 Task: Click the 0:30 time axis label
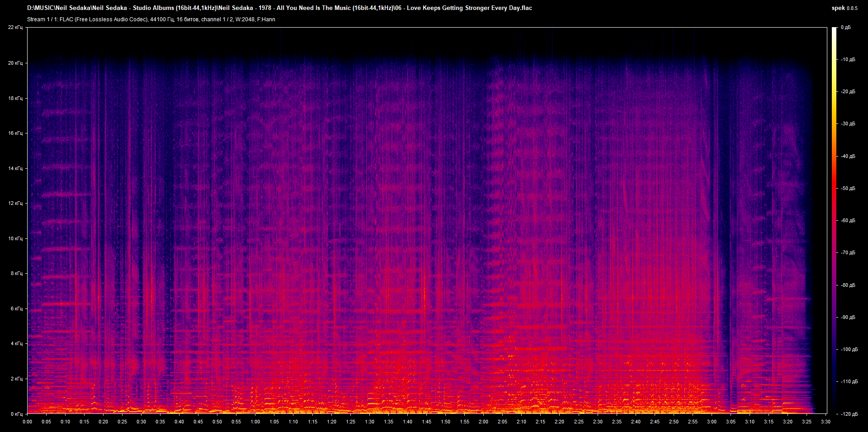(x=142, y=422)
